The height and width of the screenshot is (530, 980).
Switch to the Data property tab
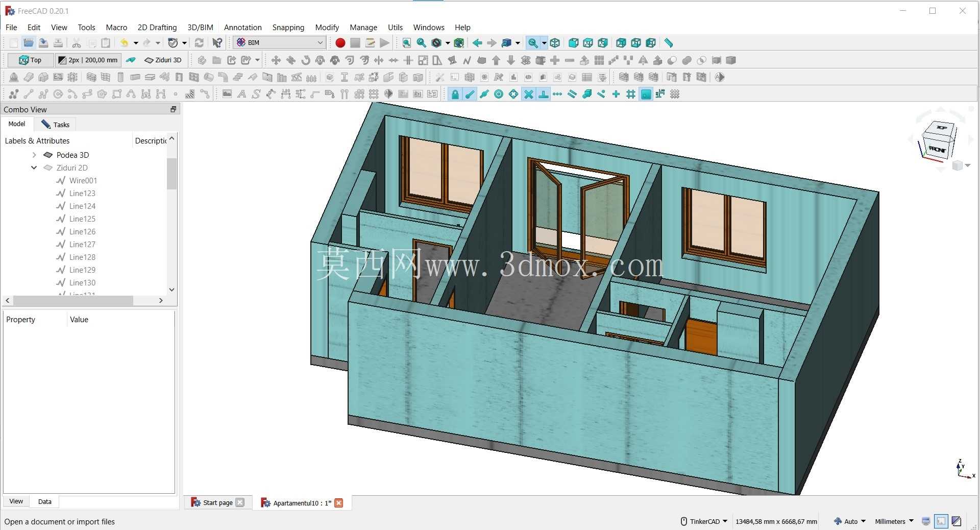(x=44, y=501)
